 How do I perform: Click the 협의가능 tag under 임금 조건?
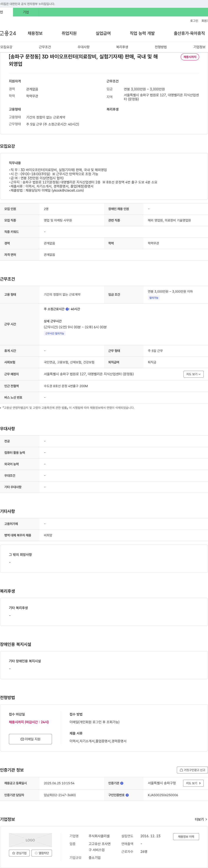(154, 298)
